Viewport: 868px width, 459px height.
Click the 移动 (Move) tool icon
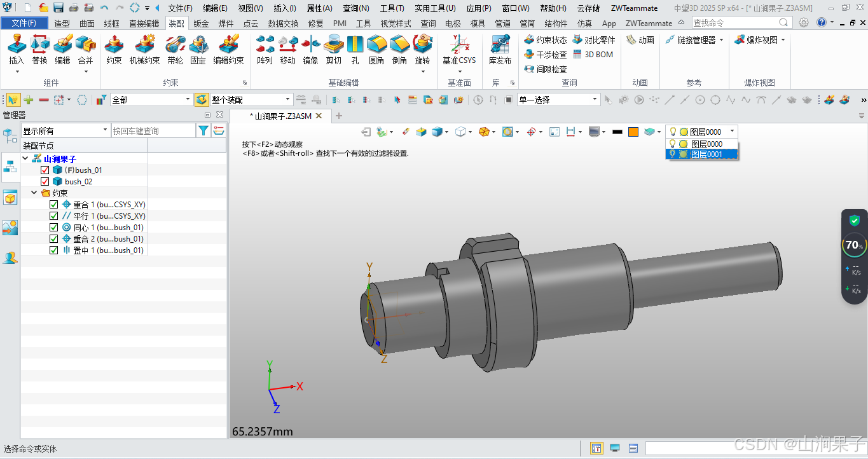click(287, 45)
